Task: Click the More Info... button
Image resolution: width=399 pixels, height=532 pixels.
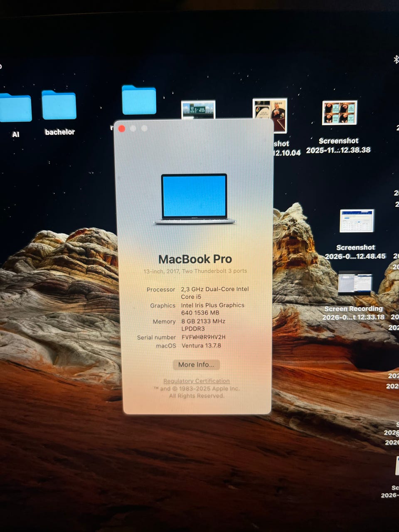Action: pos(196,365)
